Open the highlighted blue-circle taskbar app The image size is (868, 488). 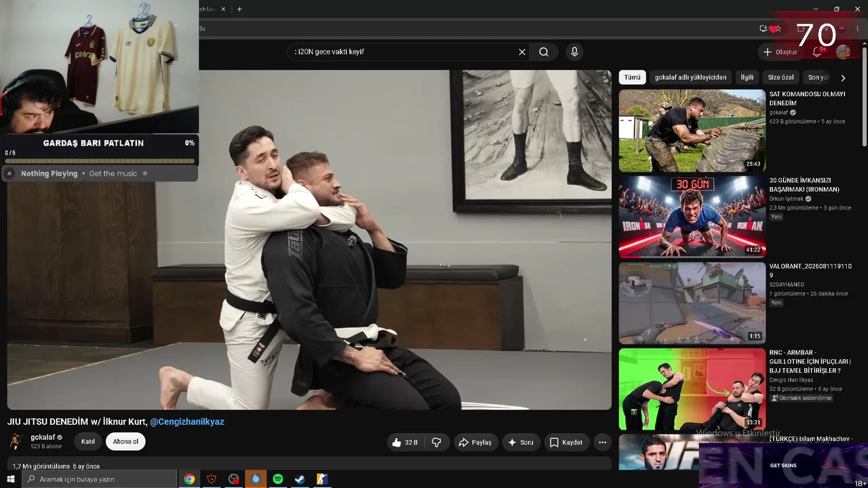click(x=256, y=479)
